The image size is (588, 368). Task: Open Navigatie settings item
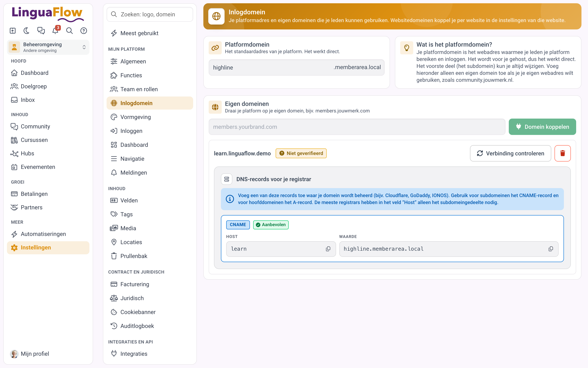150,159
